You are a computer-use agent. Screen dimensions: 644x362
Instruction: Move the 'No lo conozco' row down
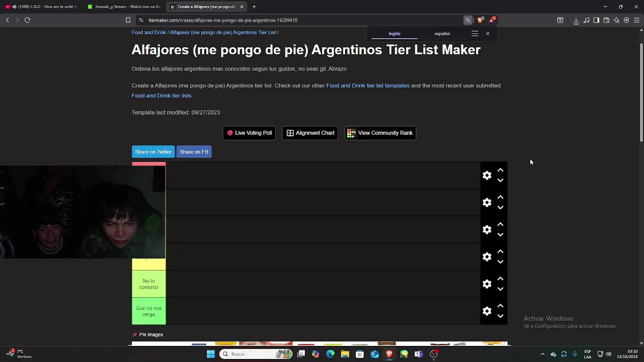click(500, 289)
